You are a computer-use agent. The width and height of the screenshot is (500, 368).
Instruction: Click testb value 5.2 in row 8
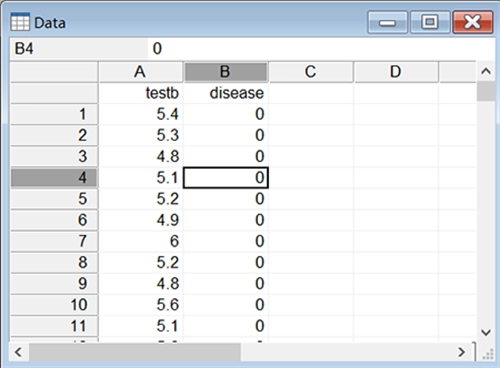point(141,262)
